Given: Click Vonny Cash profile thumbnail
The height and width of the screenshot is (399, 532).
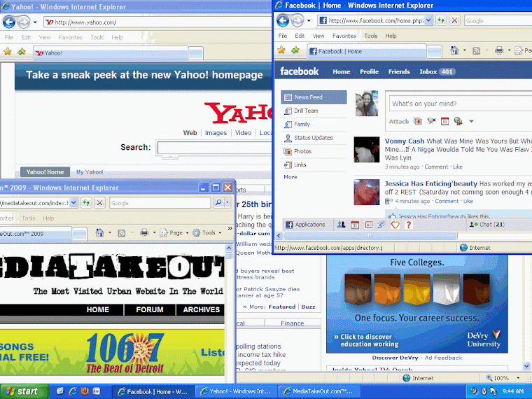Looking at the screenshot, I should pyautogui.click(x=366, y=150).
